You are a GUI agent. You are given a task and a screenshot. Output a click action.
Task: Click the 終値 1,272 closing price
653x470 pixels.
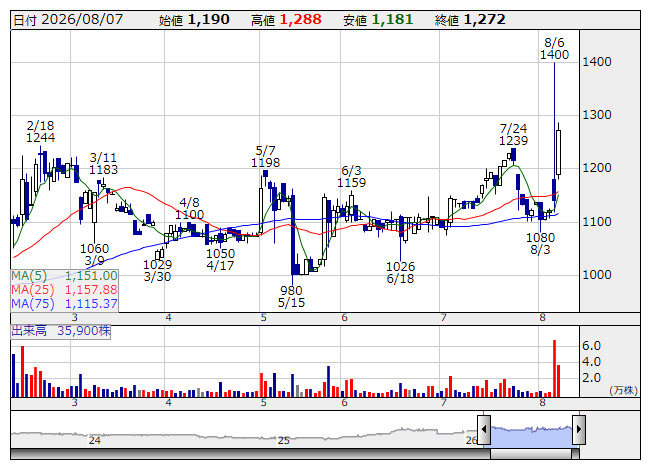470,20
